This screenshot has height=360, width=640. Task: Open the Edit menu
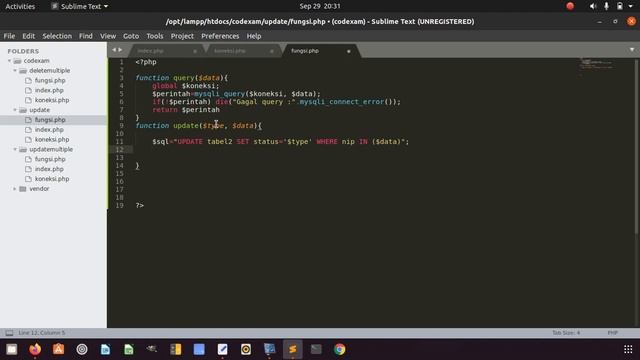pos(29,36)
